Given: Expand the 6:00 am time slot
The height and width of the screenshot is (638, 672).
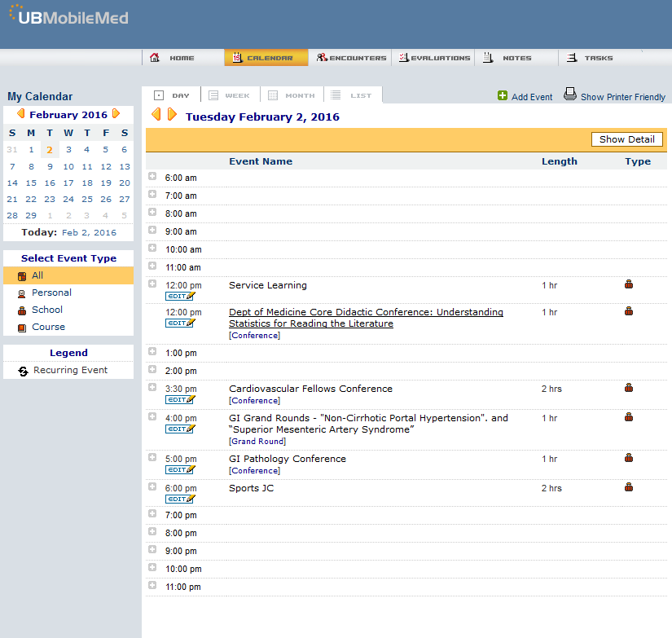Looking at the screenshot, I should pyautogui.click(x=152, y=176).
